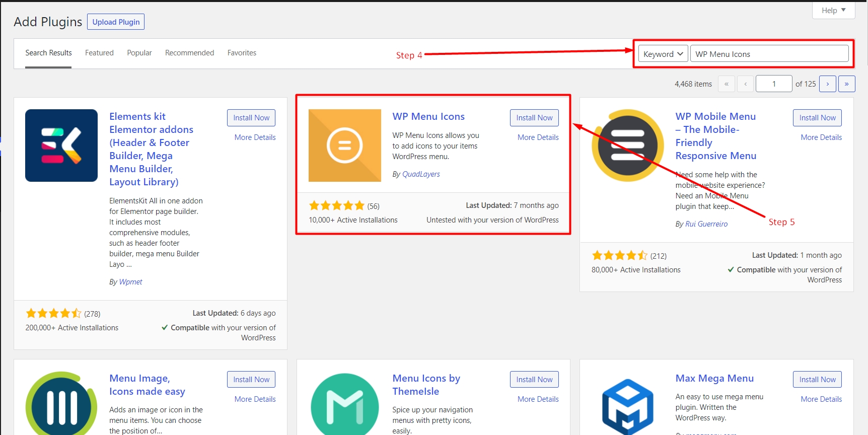This screenshot has width=868, height=435.
Task: Install Menu Icons by ThemeIsle
Action: [534, 380]
